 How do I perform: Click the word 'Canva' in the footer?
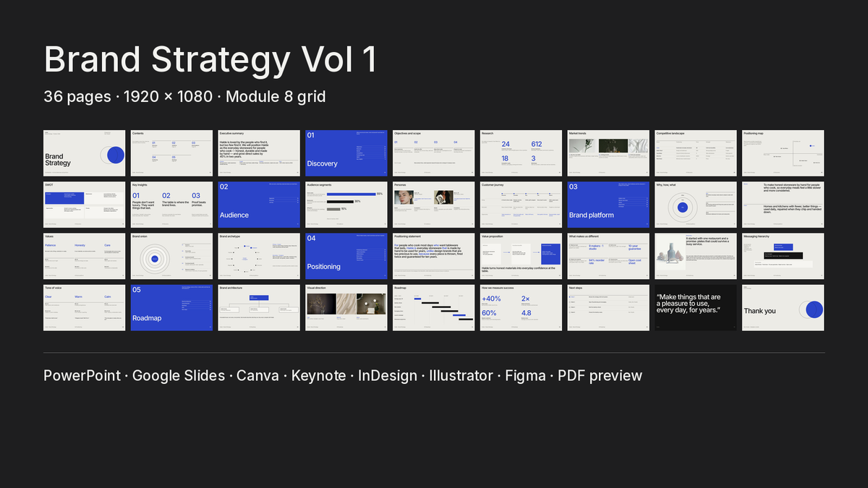pos(258,375)
